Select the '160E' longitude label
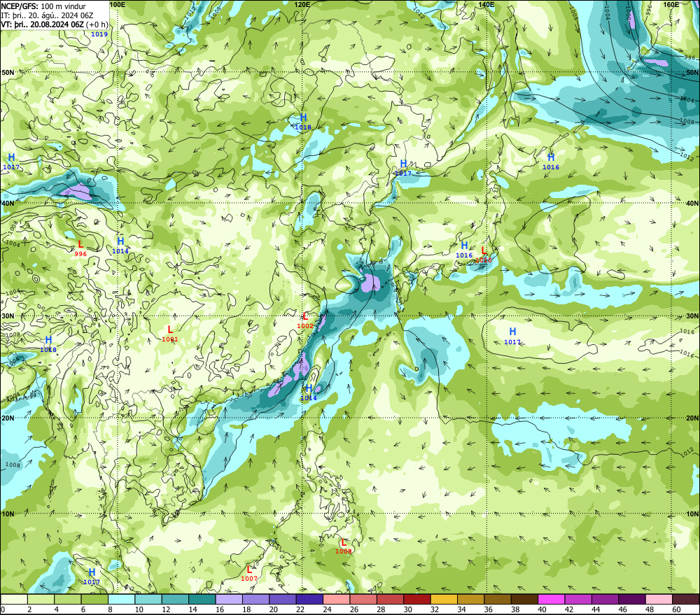The height and width of the screenshot is (615, 700). pyautogui.click(x=671, y=4)
